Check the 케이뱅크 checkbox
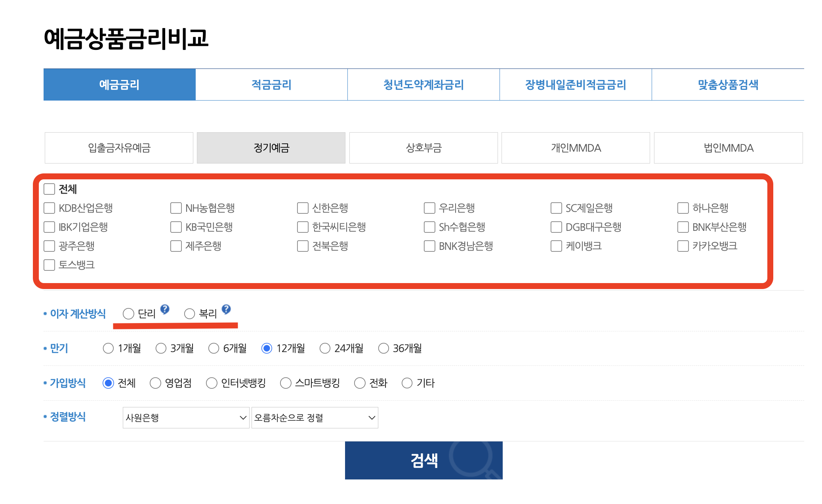Image resolution: width=822 pixels, height=504 pixels. coord(555,246)
